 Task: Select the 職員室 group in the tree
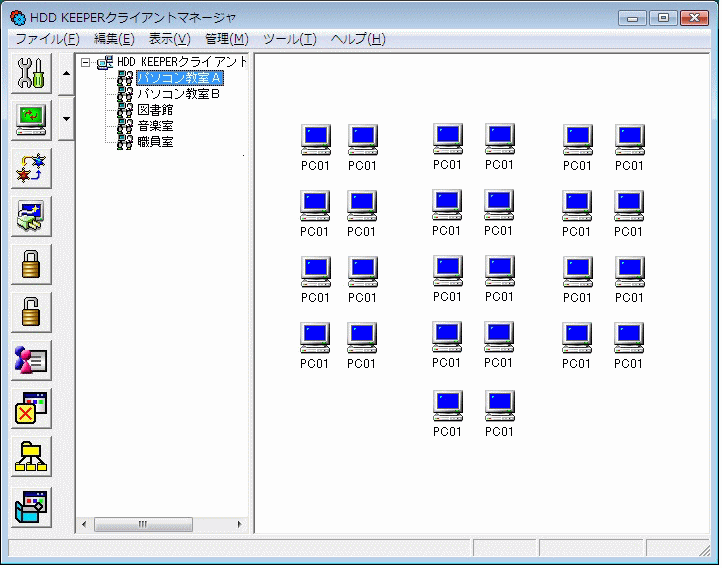(x=155, y=142)
